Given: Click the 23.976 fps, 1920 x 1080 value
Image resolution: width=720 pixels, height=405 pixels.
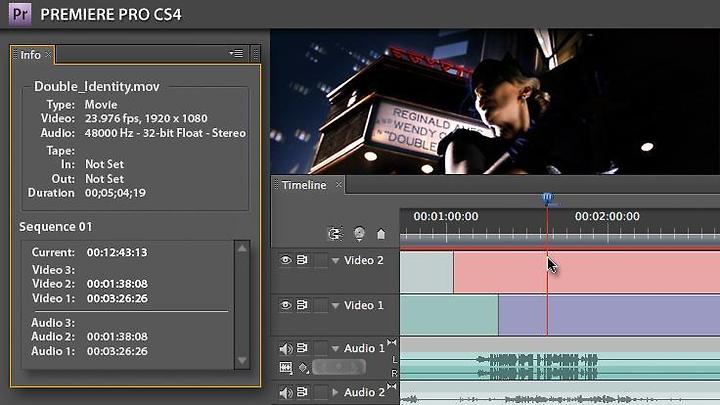Looking at the screenshot, I should 146,118.
